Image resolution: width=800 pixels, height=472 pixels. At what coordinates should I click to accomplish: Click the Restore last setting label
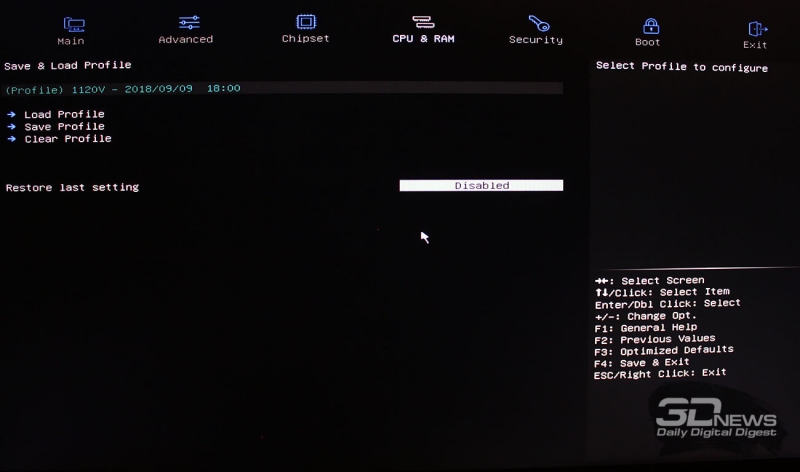[72, 187]
